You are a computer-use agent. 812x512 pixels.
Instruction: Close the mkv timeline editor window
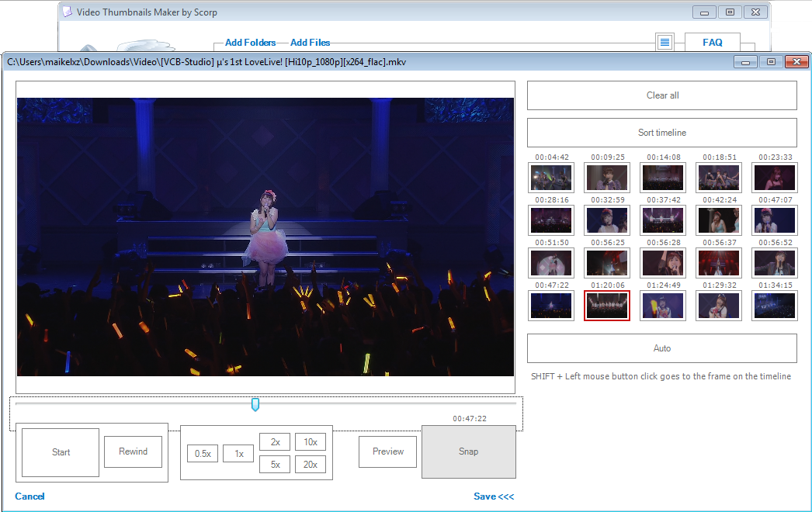pos(796,61)
